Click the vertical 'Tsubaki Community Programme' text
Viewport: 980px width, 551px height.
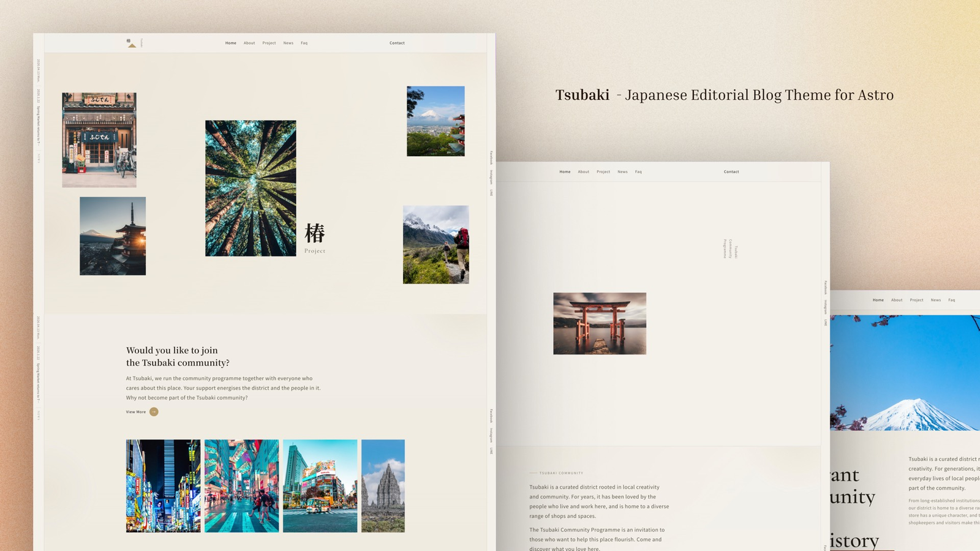731,249
